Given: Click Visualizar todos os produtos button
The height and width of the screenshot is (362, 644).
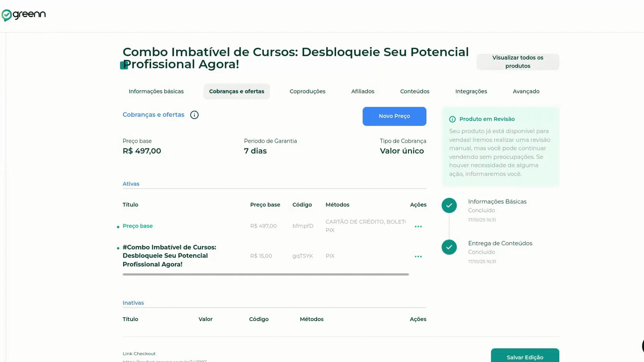Looking at the screenshot, I should click(518, 62).
